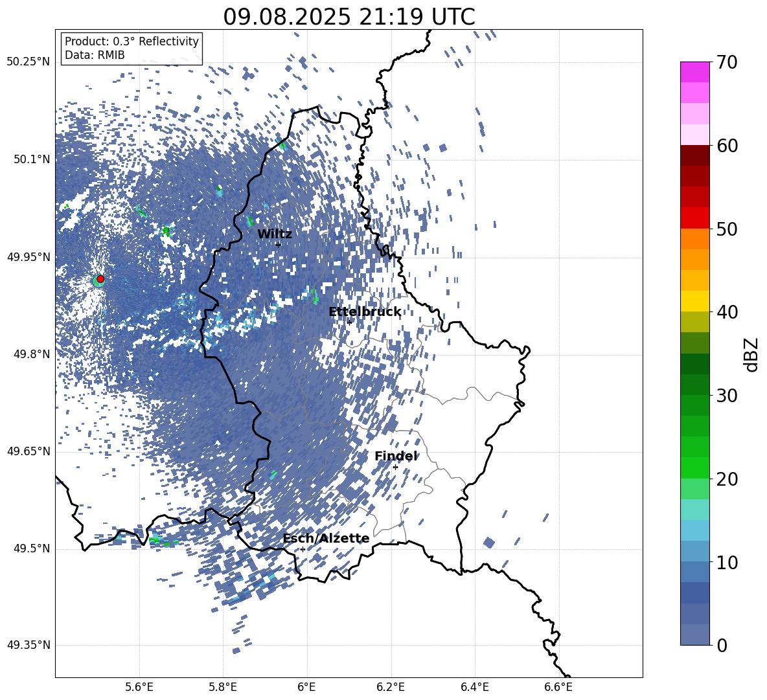Click the 49.95°N latitude label
Viewport: 767px width, 700px height.
pyautogui.click(x=29, y=257)
